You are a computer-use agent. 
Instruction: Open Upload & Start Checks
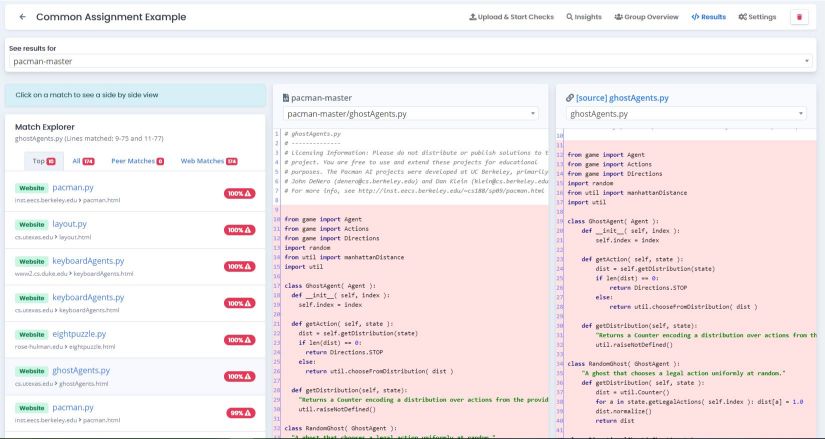[511, 17]
